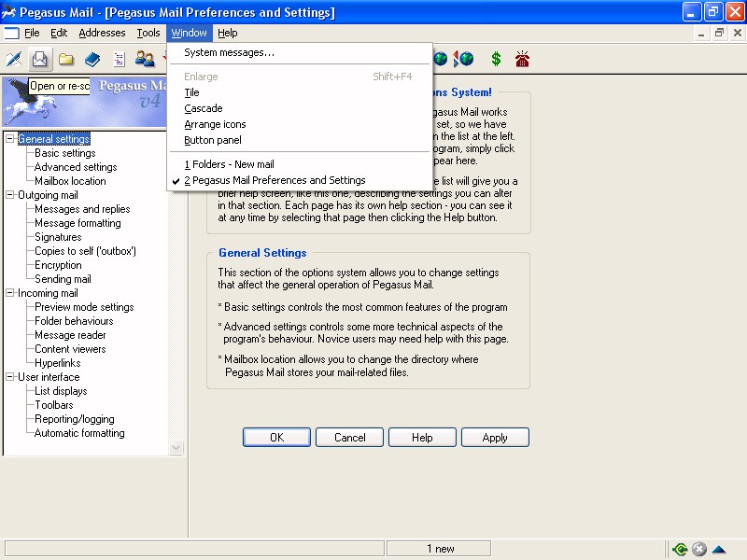
Task: Click the Apply button
Action: (x=495, y=437)
